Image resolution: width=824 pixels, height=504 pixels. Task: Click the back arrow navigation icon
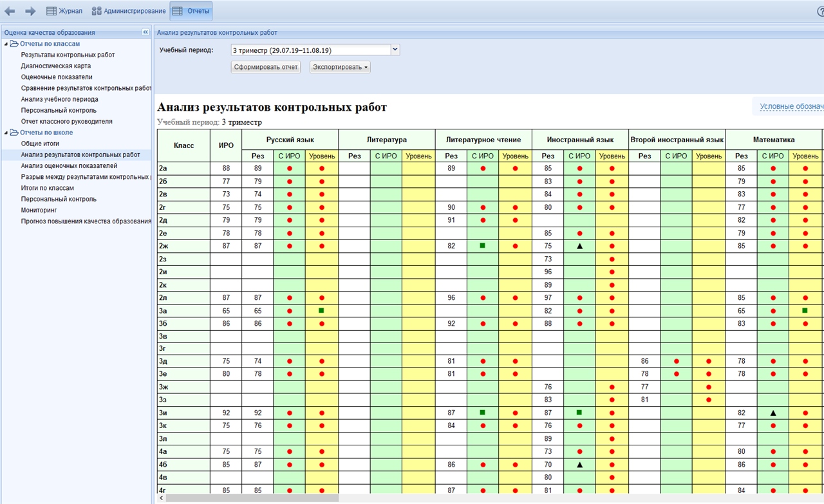pos(10,11)
